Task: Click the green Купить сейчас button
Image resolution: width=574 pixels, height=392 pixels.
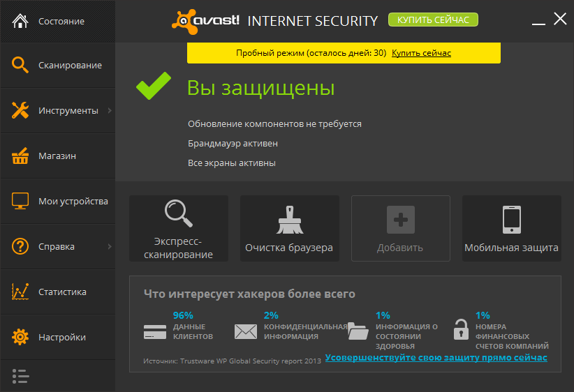Action: (x=433, y=20)
